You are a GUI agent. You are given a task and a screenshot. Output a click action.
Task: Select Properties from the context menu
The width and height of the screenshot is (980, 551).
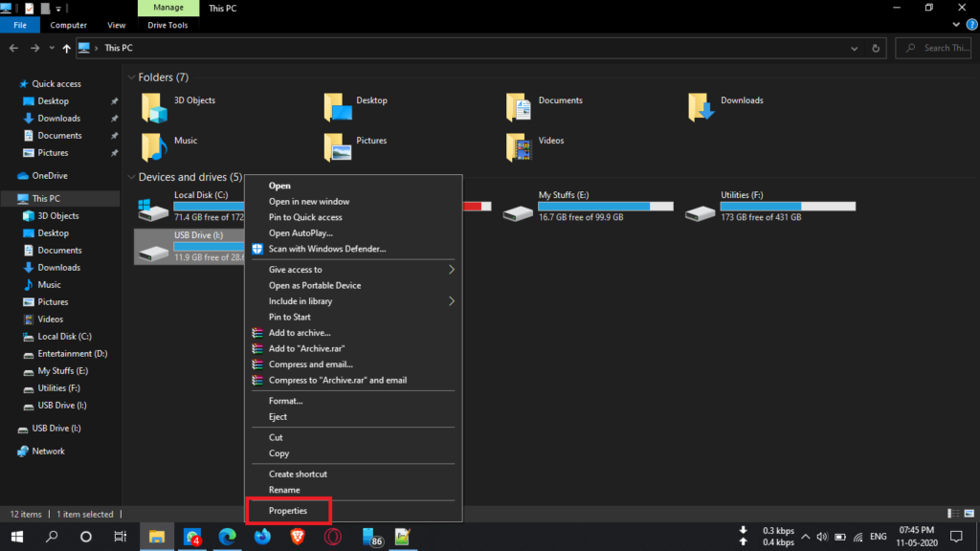(x=287, y=511)
